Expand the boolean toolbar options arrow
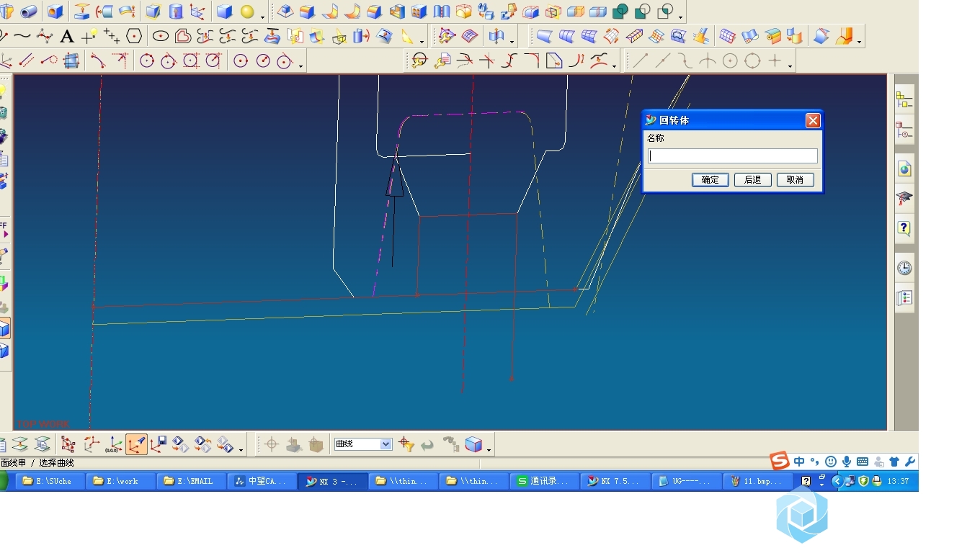 681,16
